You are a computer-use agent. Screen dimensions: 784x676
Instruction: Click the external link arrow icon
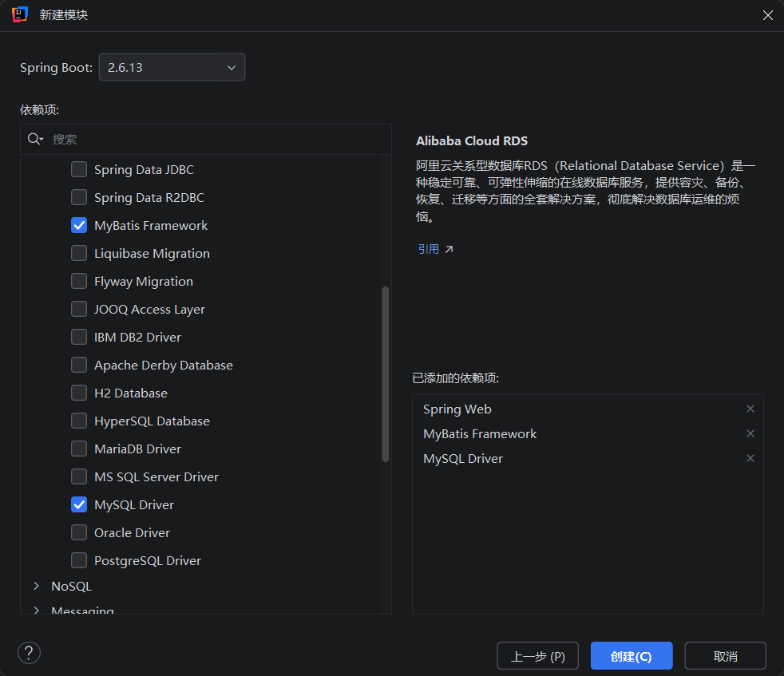click(449, 249)
